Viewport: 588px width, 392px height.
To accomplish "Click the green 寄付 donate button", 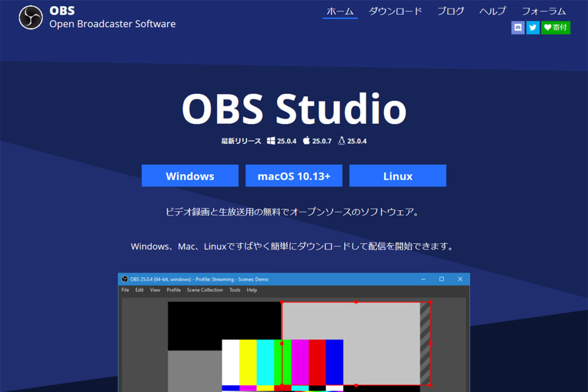I will pos(555,27).
